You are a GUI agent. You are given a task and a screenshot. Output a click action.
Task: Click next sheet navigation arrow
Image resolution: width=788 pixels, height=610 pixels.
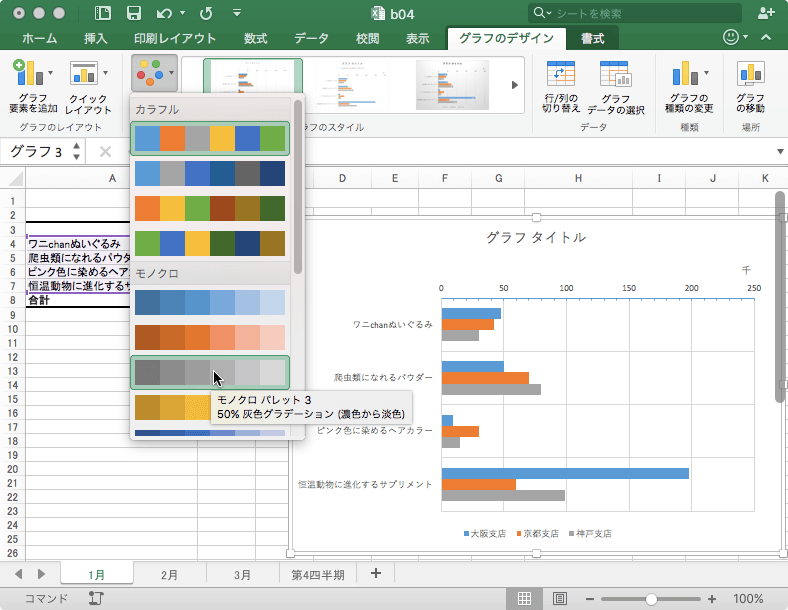(x=41, y=574)
